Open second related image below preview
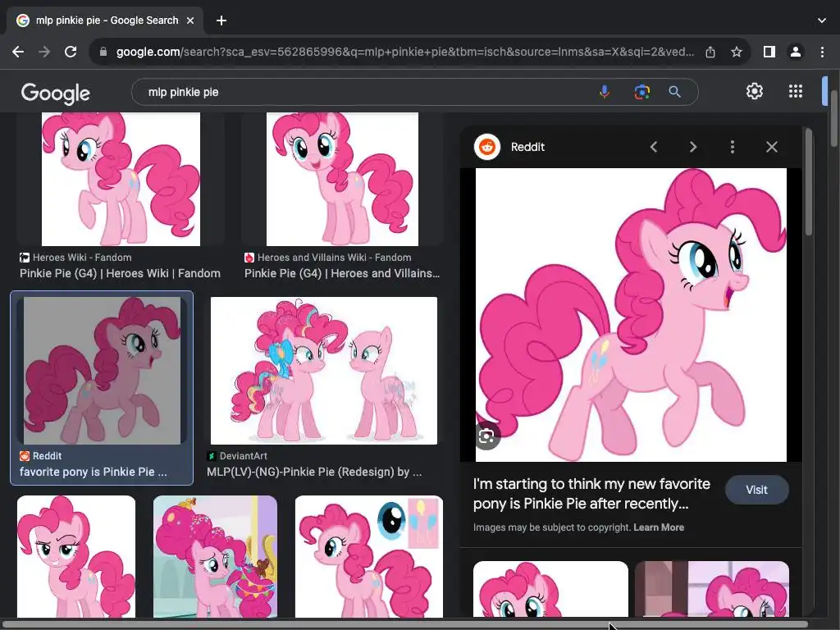 pos(712,589)
